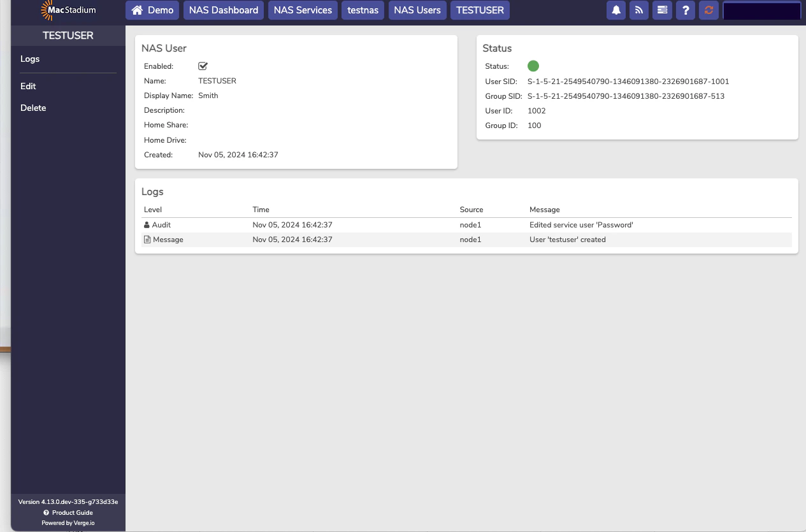
Task: Toggle the Enabled checkbox for TESTUSER
Action: [203, 66]
